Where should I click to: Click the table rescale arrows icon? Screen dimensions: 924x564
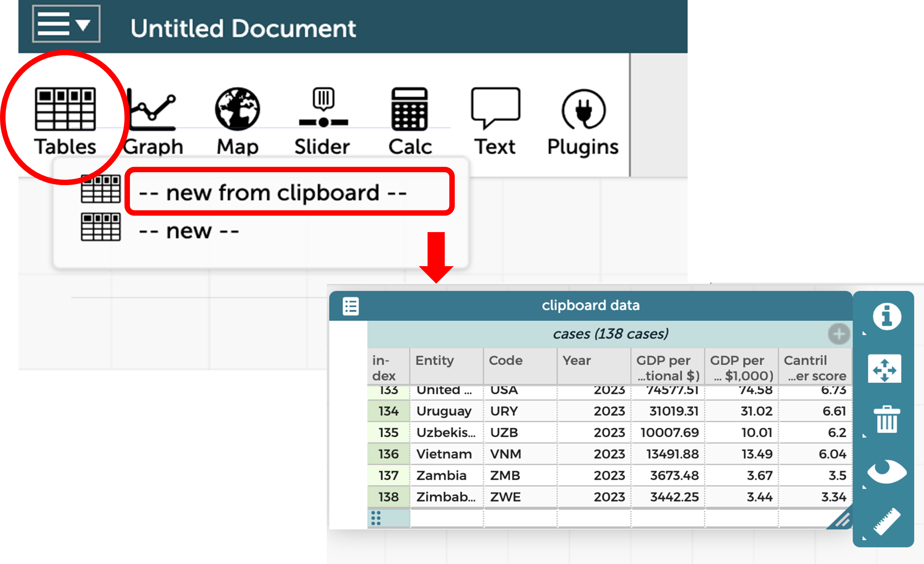click(884, 369)
